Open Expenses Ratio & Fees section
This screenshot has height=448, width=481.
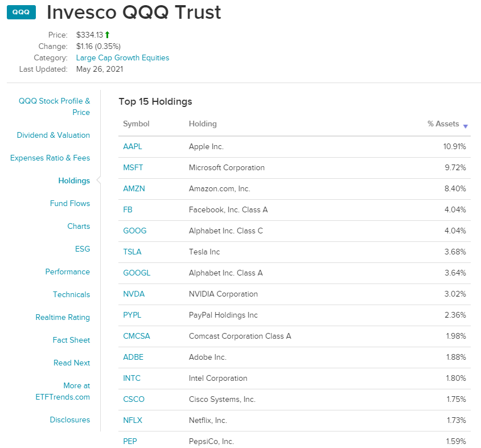click(50, 158)
